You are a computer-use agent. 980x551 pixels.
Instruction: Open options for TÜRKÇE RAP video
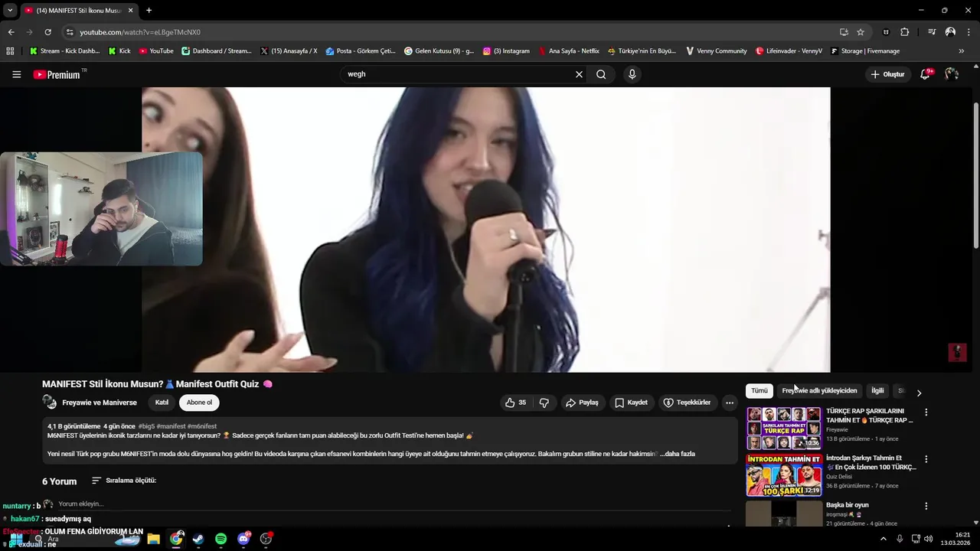pyautogui.click(x=926, y=412)
